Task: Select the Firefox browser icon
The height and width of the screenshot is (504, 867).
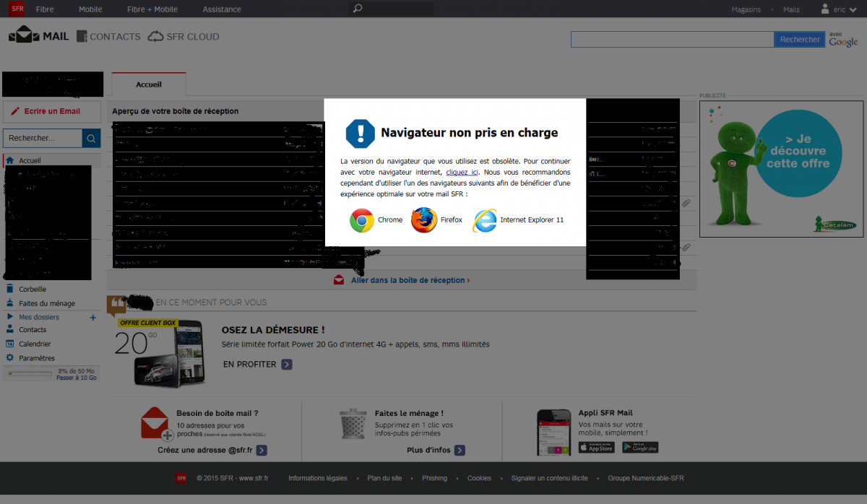Action: click(424, 220)
